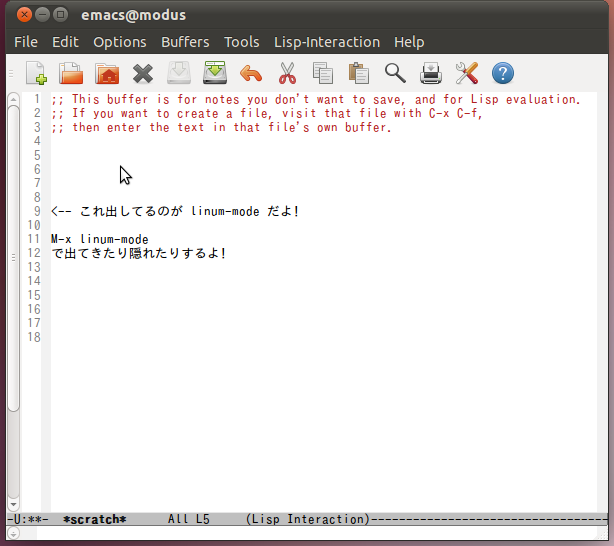Maximize the emacs window

tap(60, 15)
